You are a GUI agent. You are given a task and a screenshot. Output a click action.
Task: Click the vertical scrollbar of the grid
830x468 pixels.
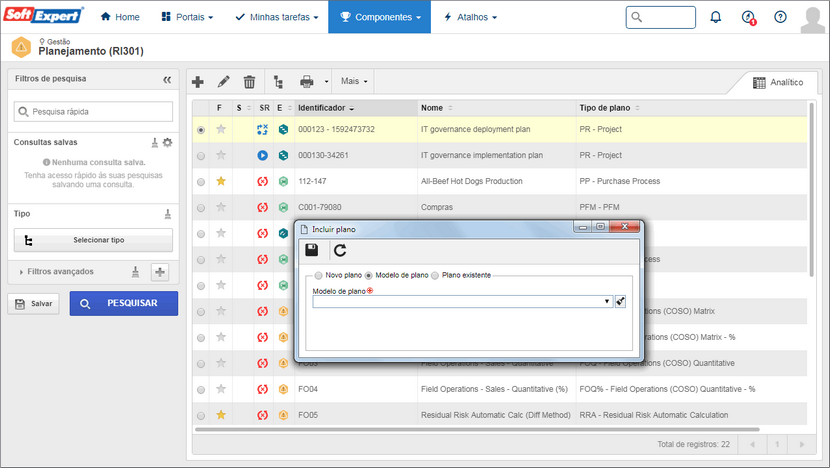pyautogui.click(x=811, y=189)
